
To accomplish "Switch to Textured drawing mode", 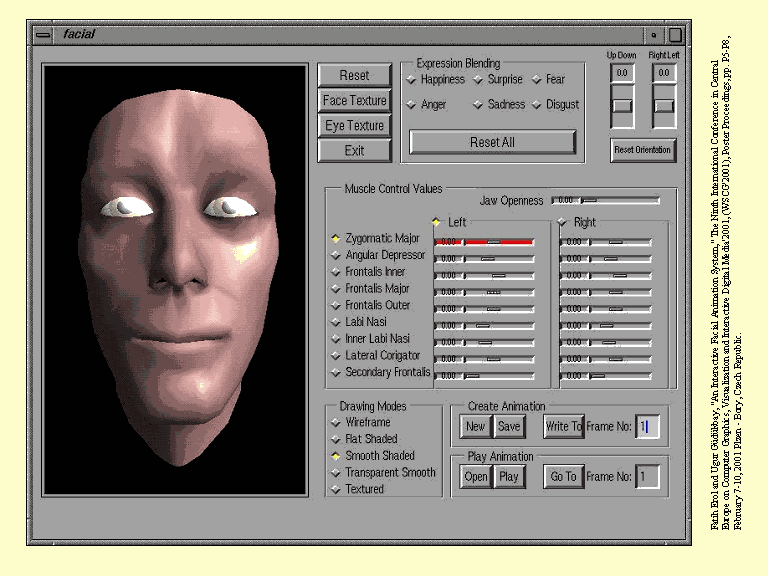I will tap(336, 489).
